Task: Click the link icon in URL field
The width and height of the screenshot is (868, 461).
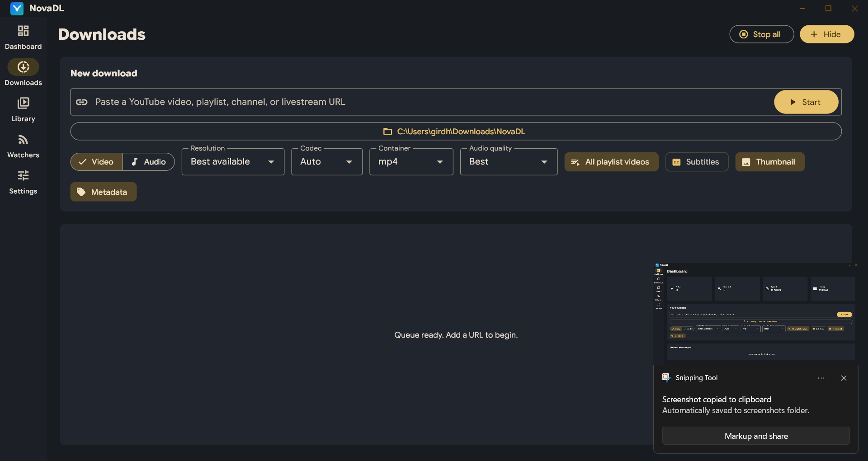Action: pyautogui.click(x=82, y=102)
